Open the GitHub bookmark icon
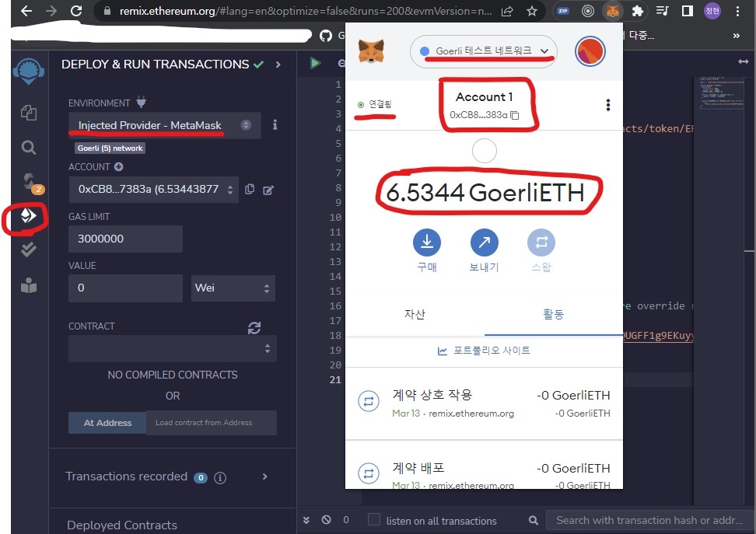The width and height of the screenshot is (756, 534). pos(326,35)
